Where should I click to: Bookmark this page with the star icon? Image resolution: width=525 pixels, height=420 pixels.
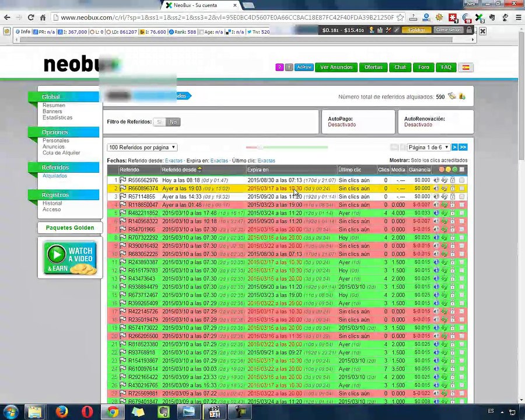coord(400,17)
